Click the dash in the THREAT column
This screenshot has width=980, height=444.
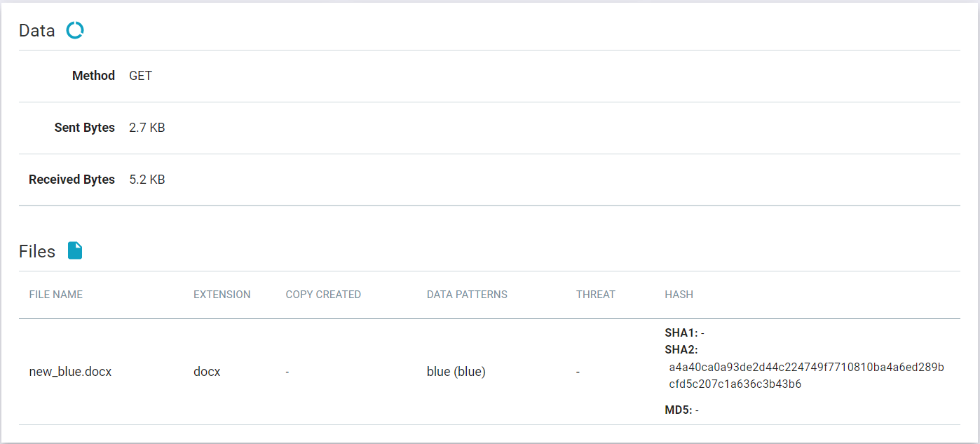pos(577,372)
